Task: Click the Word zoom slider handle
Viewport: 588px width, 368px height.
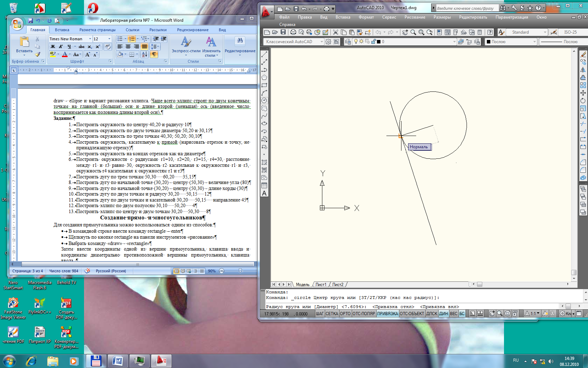Action: (x=240, y=271)
